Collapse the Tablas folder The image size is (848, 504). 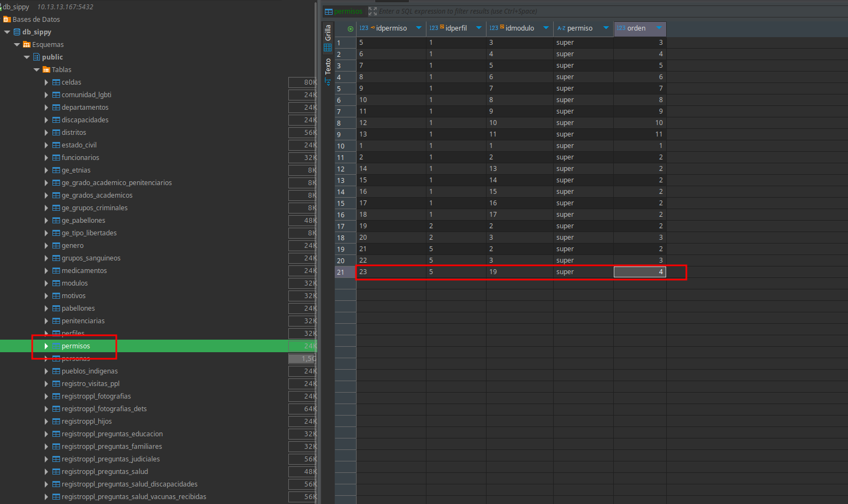coord(37,70)
